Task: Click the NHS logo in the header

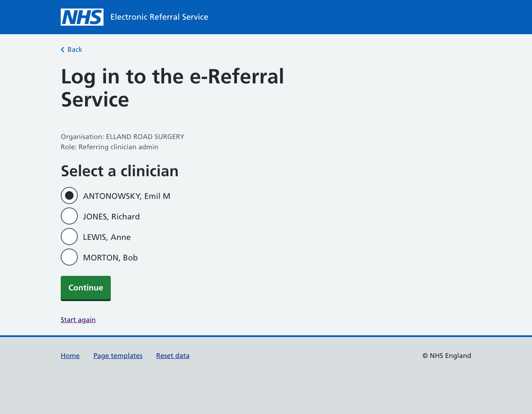Action: [x=82, y=17]
